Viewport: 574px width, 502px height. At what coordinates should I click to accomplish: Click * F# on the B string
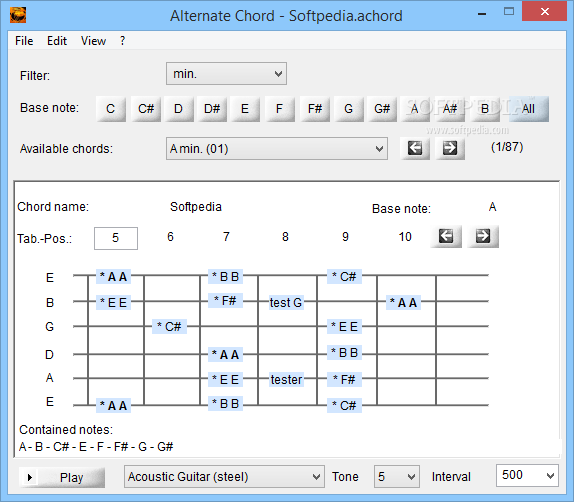click(x=226, y=301)
